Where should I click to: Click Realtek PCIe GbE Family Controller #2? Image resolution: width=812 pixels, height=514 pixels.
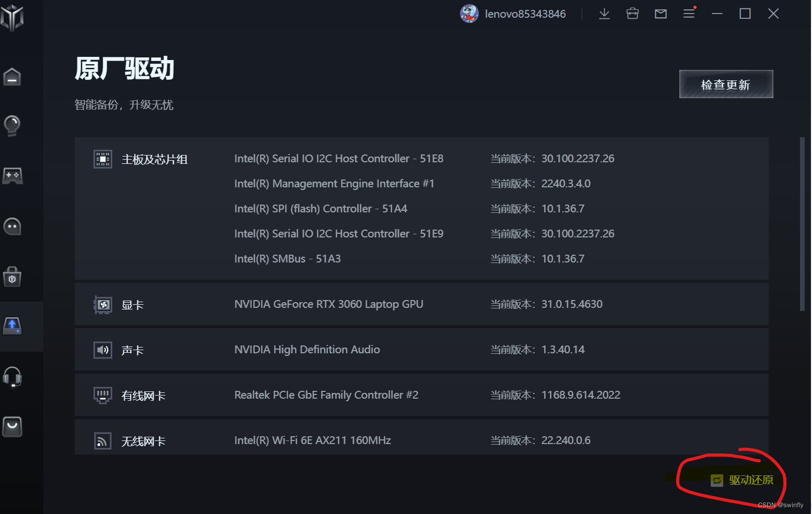(326, 395)
